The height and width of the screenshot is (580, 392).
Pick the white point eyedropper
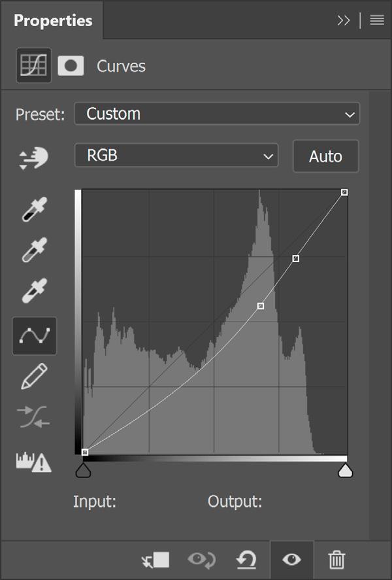(x=35, y=291)
